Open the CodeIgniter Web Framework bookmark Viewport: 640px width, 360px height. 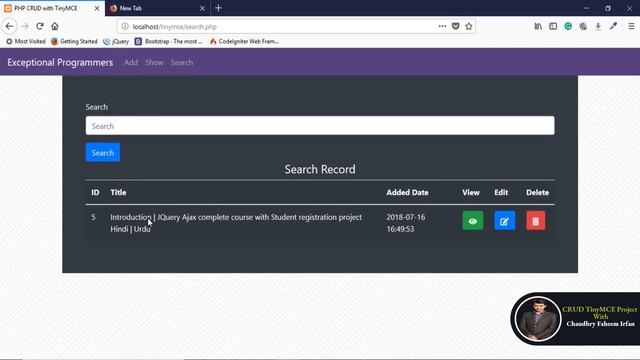pyautogui.click(x=244, y=41)
